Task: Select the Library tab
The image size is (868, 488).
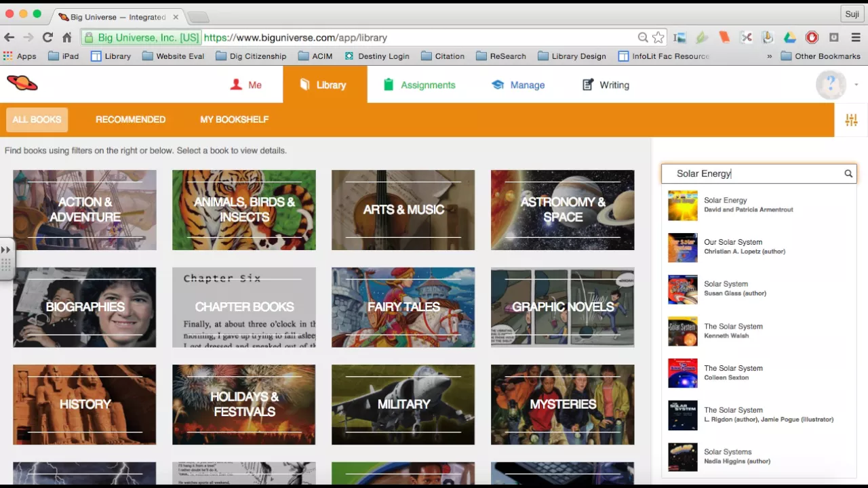Action: (325, 85)
